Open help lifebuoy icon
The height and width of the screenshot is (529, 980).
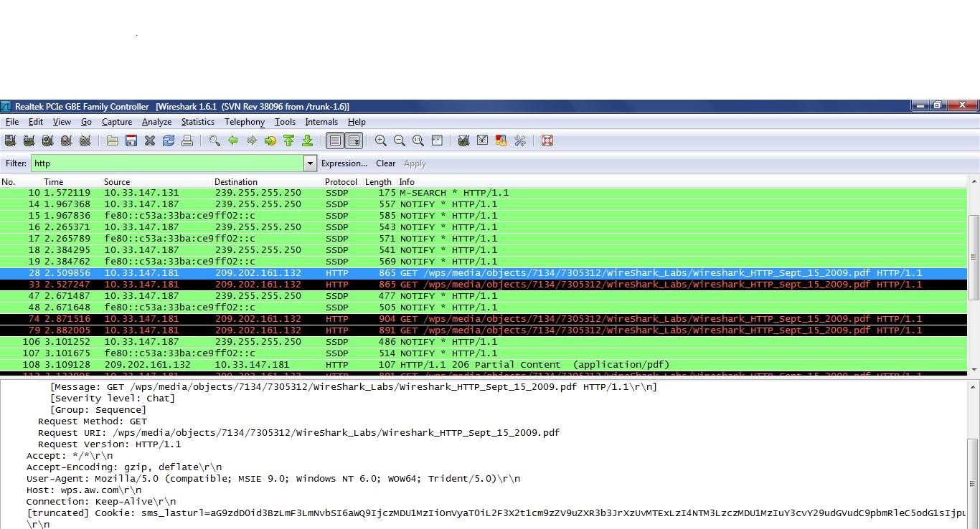(x=547, y=140)
